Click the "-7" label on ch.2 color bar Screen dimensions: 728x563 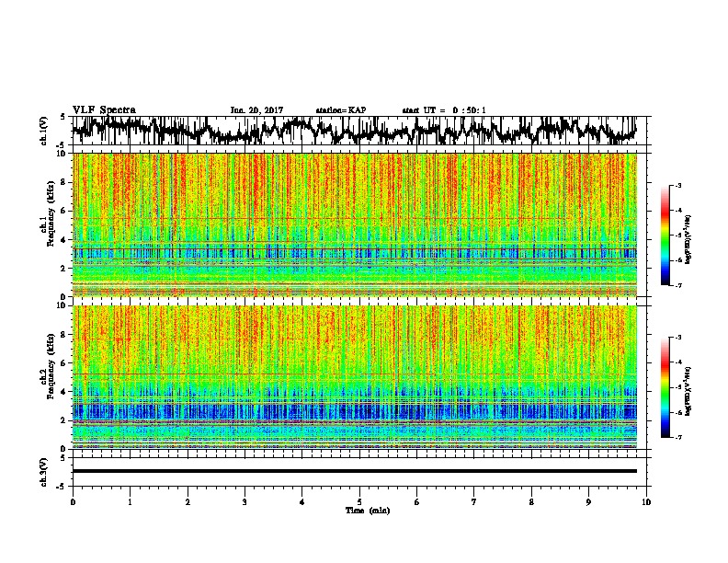(677, 437)
